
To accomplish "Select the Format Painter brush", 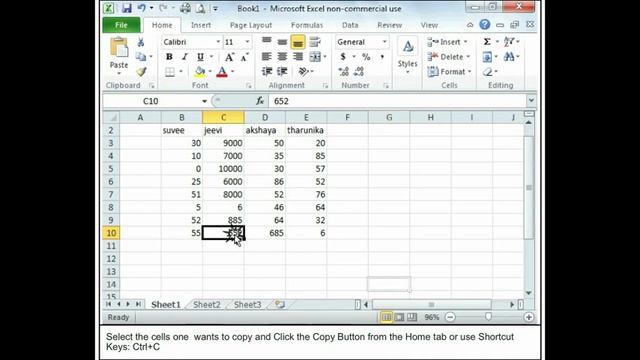I will (x=141, y=71).
